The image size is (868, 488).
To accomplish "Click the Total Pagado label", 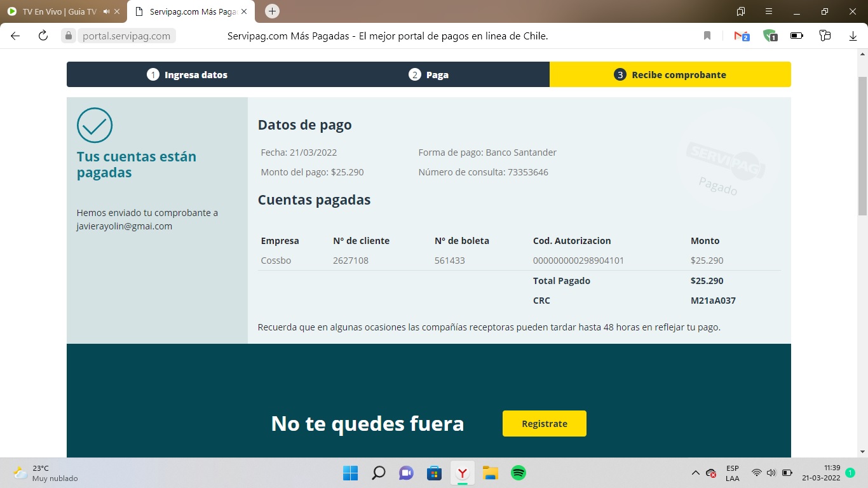I will click(562, 281).
